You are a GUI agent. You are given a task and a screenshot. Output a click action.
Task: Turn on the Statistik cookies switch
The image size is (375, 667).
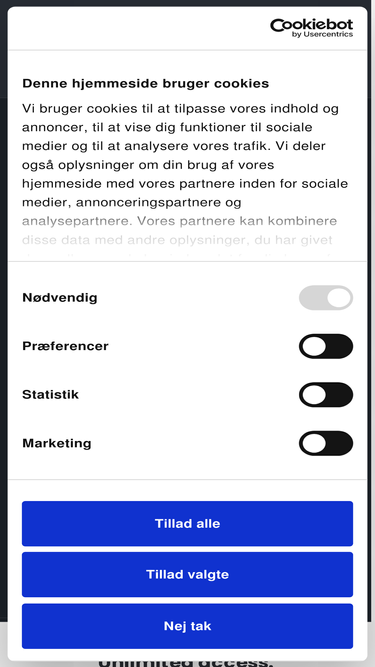(x=326, y=395)
